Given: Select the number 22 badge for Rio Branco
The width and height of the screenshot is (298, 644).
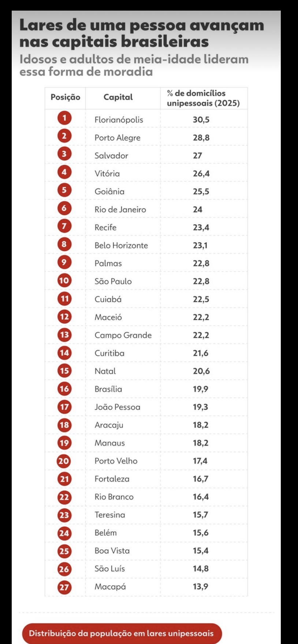Looking at the screenshot, I should click(x=64, y=497).
